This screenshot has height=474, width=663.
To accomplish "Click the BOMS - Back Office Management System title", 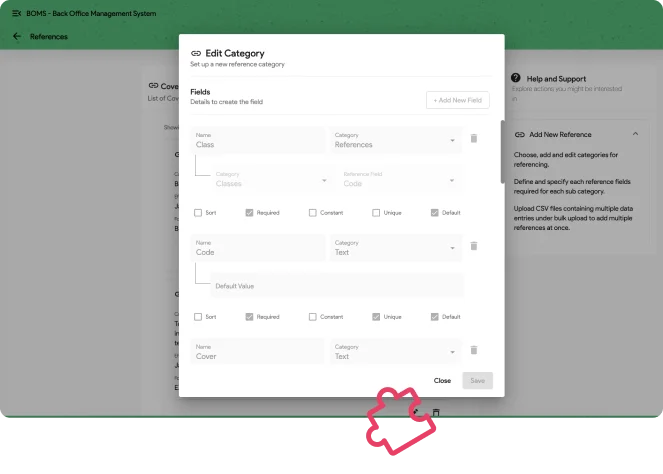I will click(91, 14).
